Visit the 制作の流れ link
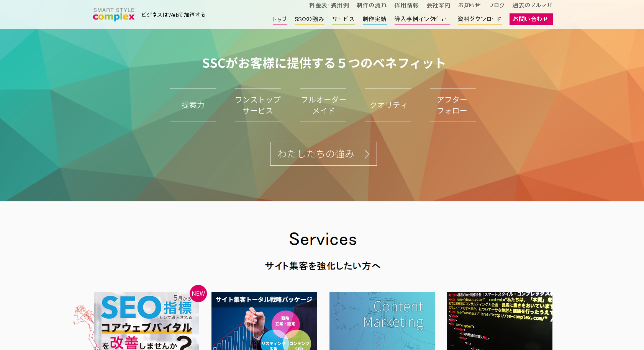 coord(371,5)
